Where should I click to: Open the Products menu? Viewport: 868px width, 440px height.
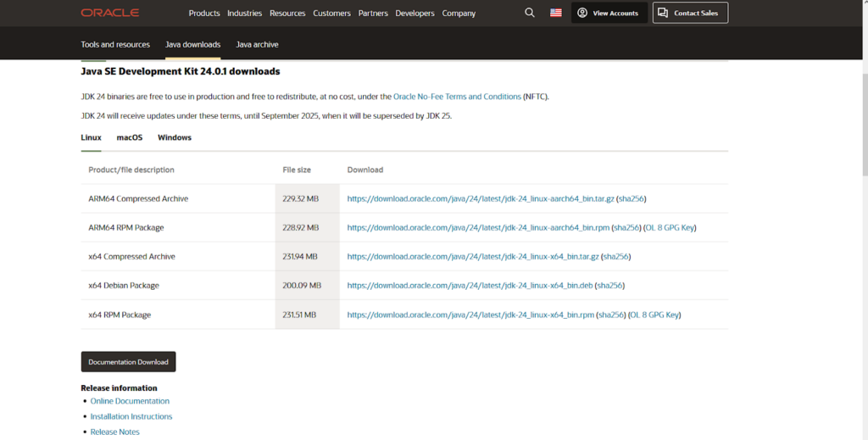click(204, 14)
